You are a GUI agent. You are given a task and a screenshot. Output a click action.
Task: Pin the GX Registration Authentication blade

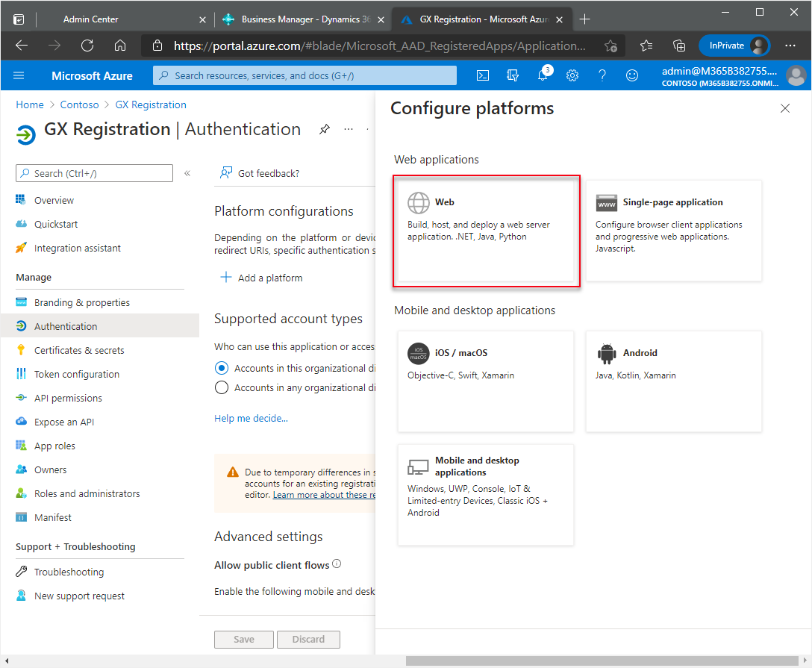[x=324, y=128]
